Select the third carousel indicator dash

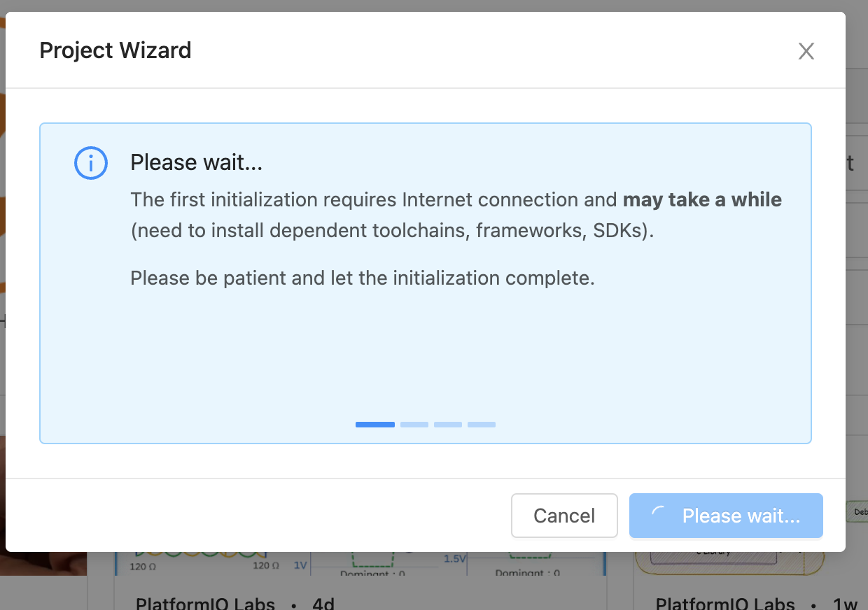tap(448, 425)
